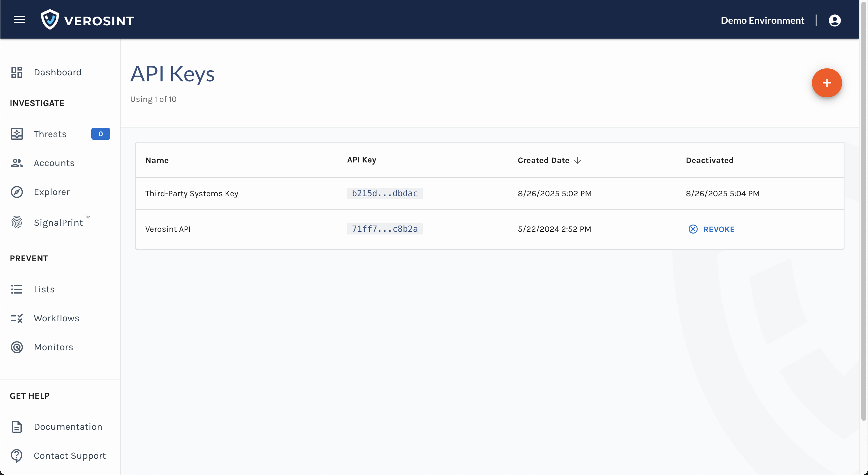
Task: Sort by Created Date arrow
Action: coord(577,160)
